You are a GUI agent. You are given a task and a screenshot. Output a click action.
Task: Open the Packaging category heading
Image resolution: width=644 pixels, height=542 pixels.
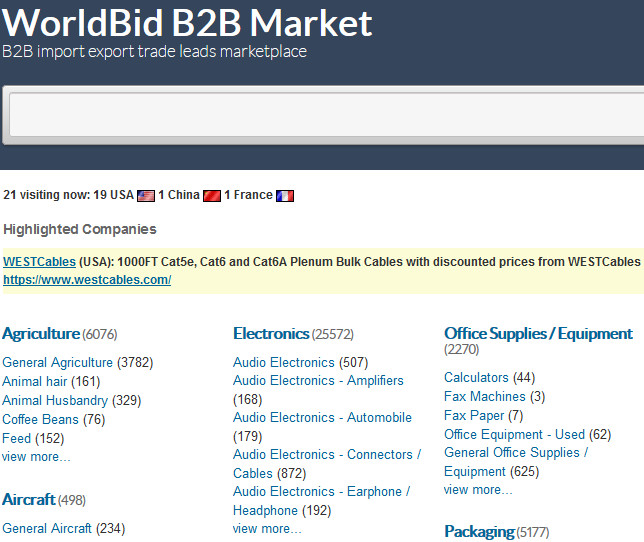click(x=479, y=532)
